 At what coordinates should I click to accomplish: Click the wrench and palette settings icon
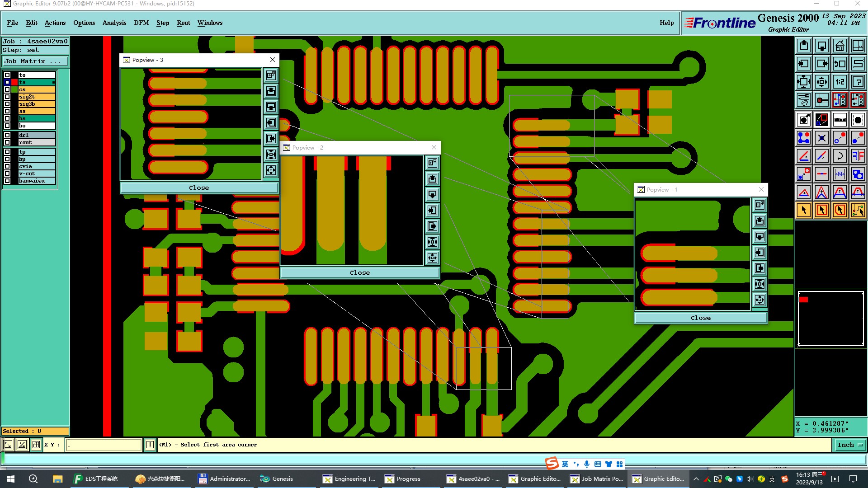click(803, 100)
